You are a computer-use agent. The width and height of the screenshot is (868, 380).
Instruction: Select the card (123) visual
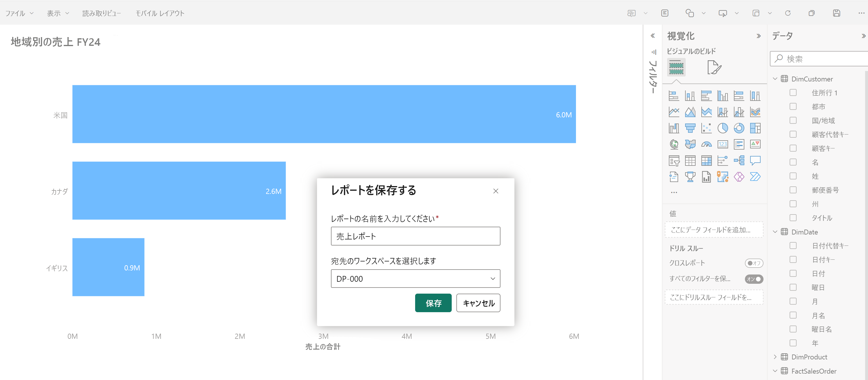723,144
